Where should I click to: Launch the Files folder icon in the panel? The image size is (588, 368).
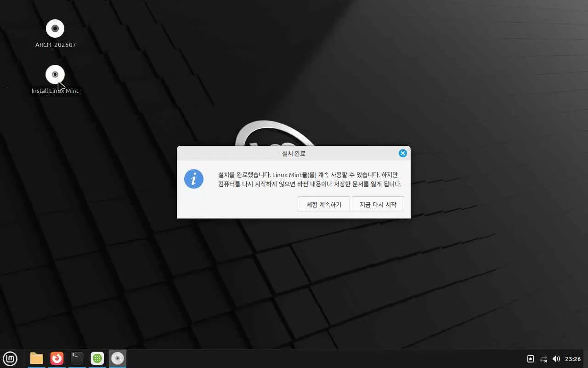point(37,359)
